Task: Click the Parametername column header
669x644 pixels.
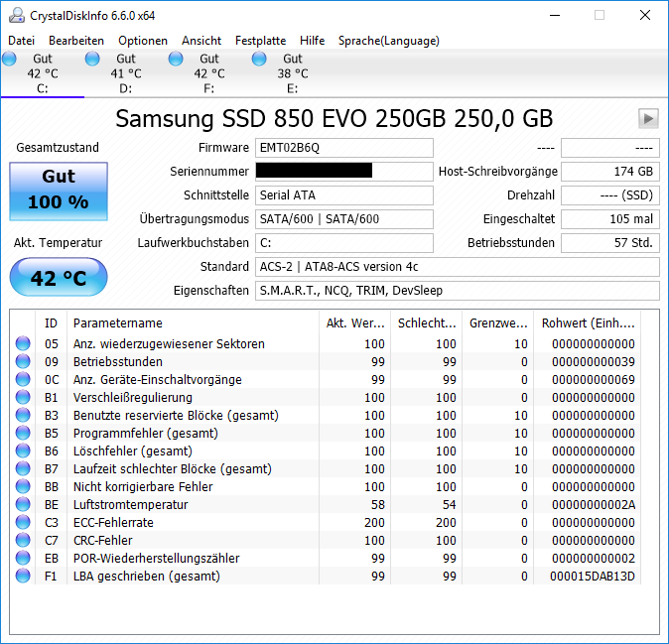Action: (193, 323)
